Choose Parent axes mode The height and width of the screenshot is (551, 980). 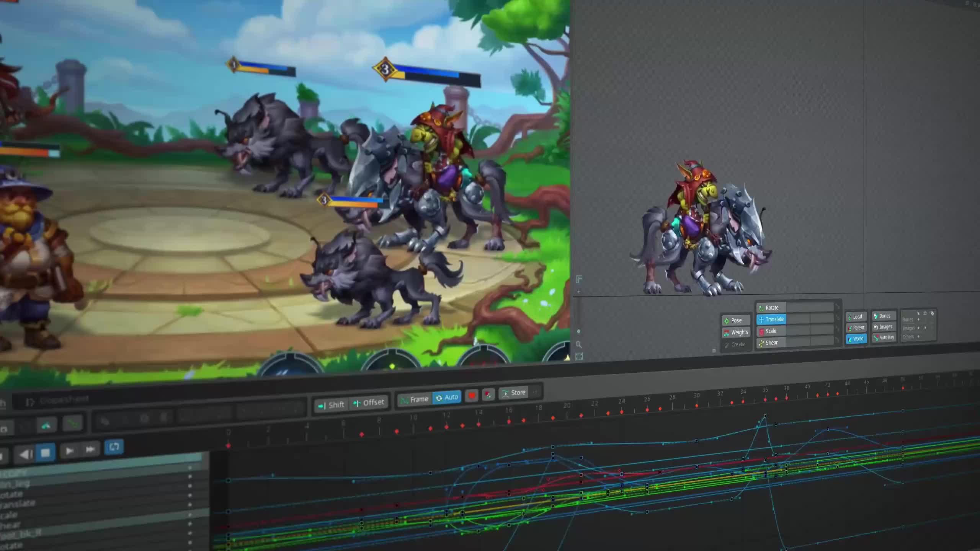pos(856,328)
